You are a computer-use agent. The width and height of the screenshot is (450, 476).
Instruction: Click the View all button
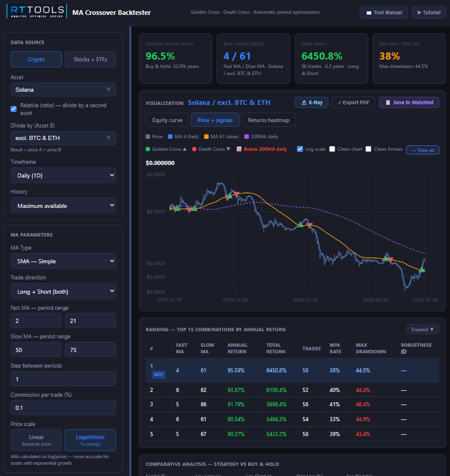pos(423,150)
